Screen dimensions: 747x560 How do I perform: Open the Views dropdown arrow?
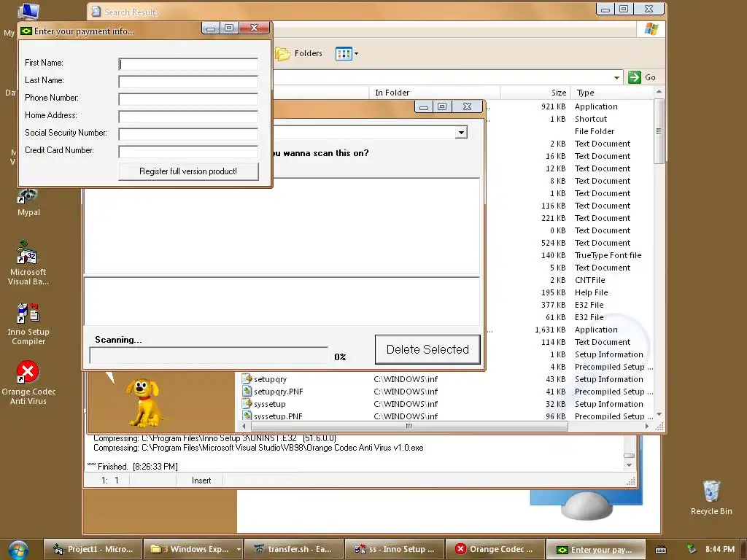point(356,54)
